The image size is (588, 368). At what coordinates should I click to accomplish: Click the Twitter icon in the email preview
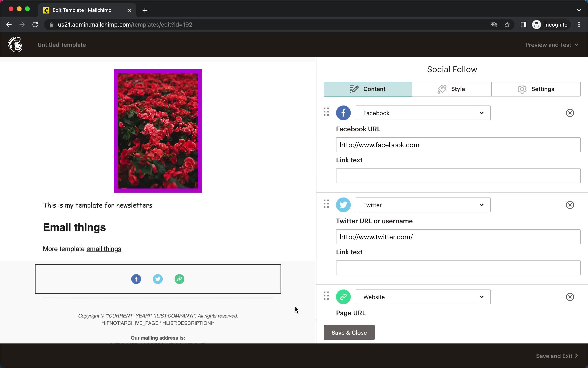158,279
